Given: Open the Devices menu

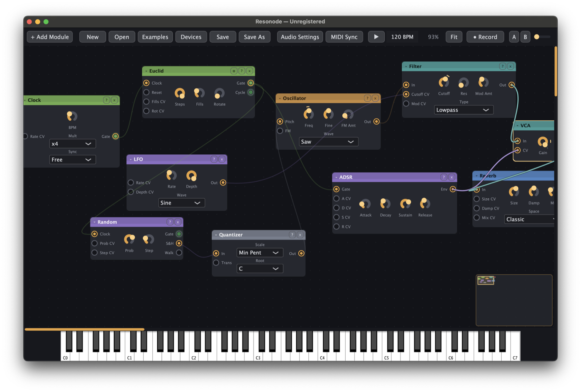Looking at the screenshot, I should click(x=191, y=37).
